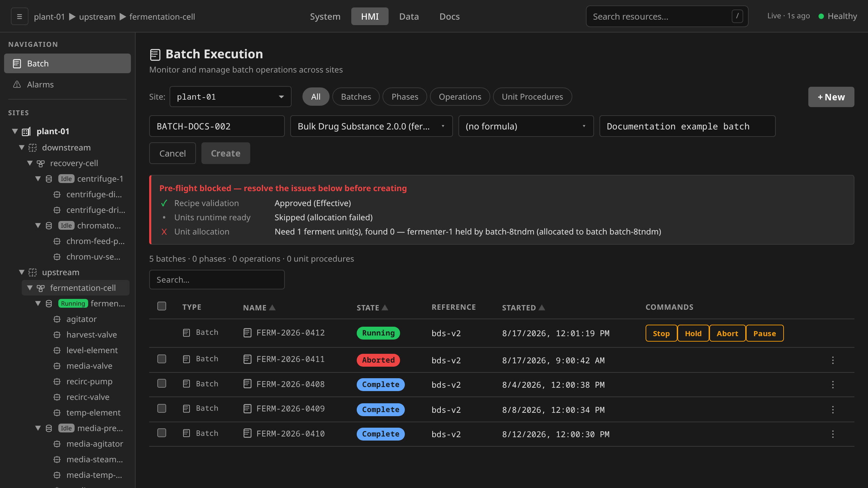Collapse the recovery-cell tree node
868x488 pixels.
30,163
